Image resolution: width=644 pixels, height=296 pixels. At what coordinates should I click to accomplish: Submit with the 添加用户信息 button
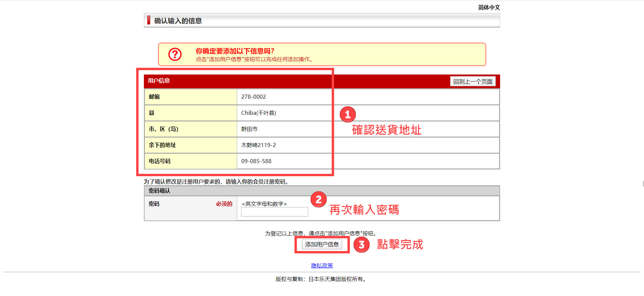coord(322,244)
